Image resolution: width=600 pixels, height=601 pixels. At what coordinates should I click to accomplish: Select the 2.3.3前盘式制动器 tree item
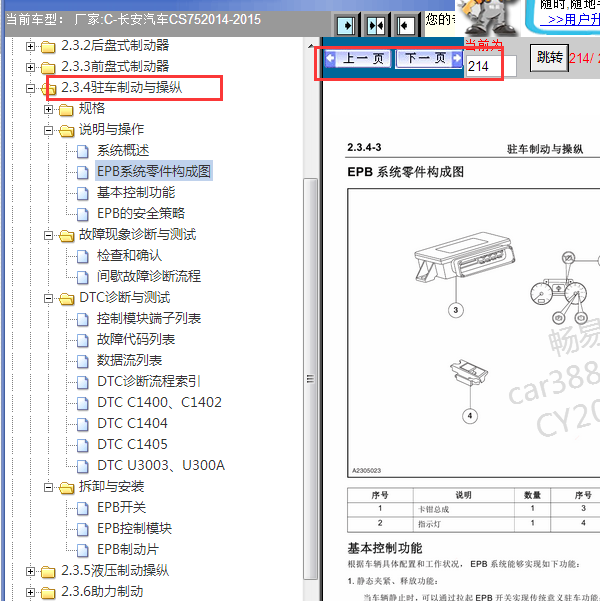pyautogui.click(x=115, y=67)
